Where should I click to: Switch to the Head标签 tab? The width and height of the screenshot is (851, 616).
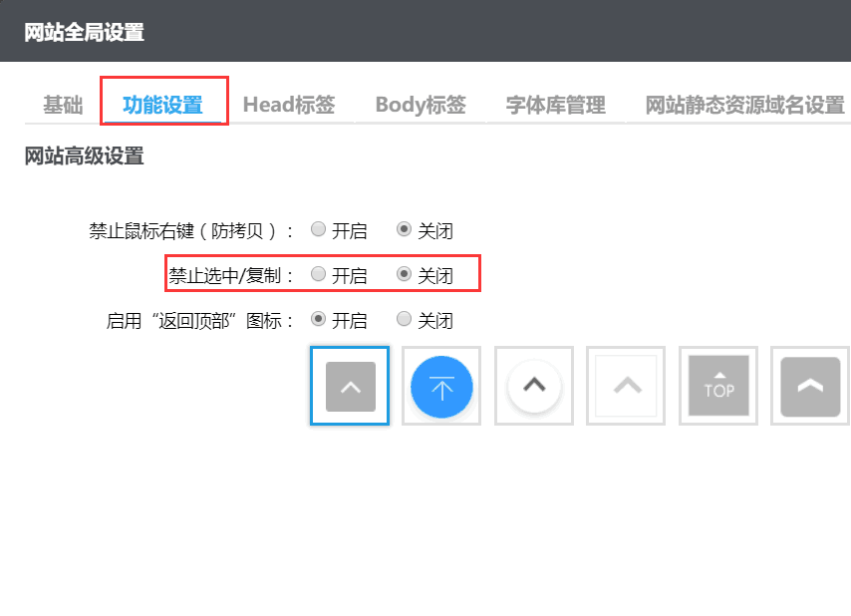pos(290,104)
